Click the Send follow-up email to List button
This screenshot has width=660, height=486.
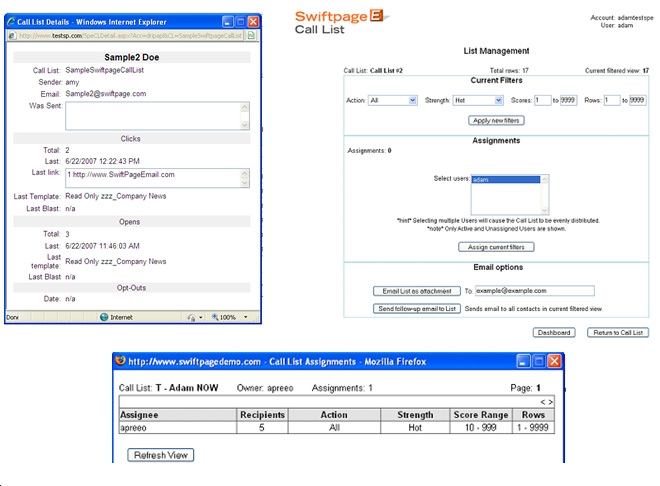pos(417,308)
